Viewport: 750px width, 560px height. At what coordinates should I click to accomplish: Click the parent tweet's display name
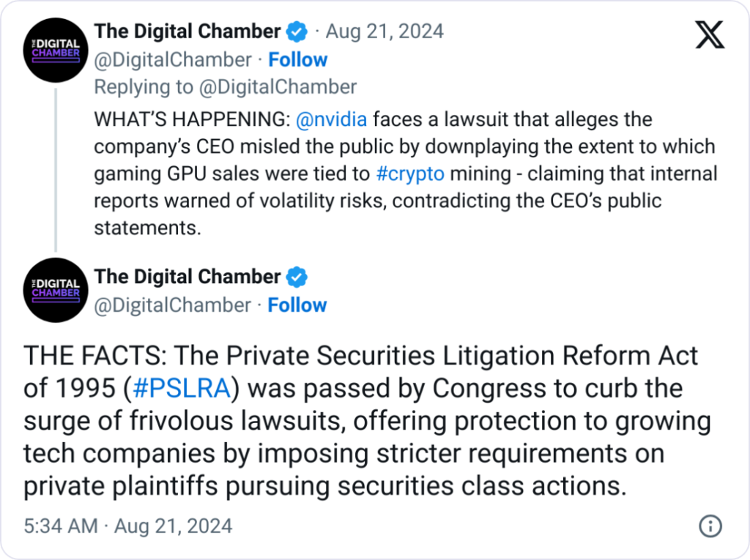coord(187,31)
